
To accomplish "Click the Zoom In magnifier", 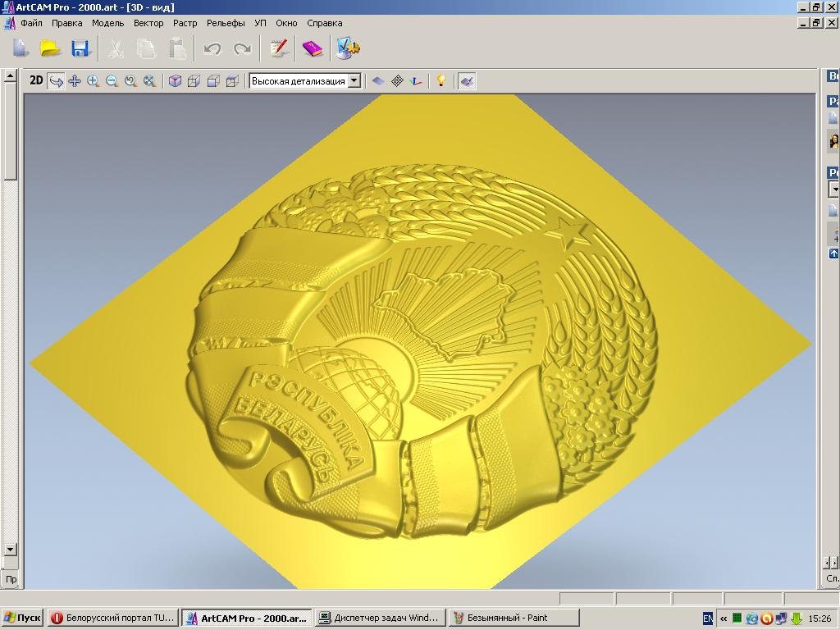I will pos(94,81).
